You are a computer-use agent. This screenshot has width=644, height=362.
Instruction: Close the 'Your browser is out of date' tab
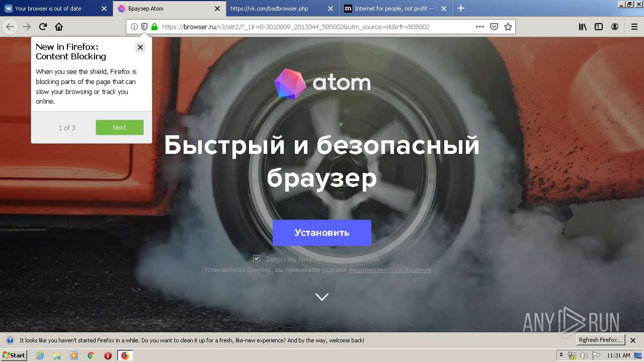coord(104,9)
